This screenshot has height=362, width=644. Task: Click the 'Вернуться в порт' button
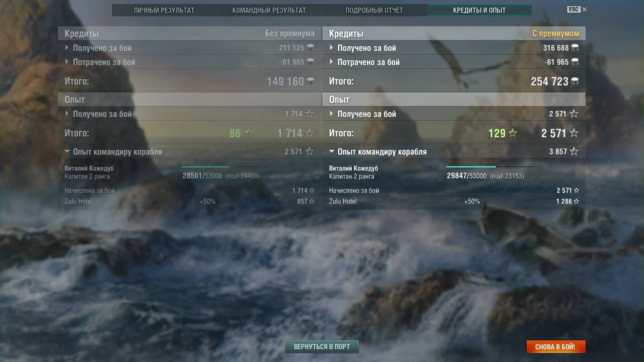tap(322, 347)
